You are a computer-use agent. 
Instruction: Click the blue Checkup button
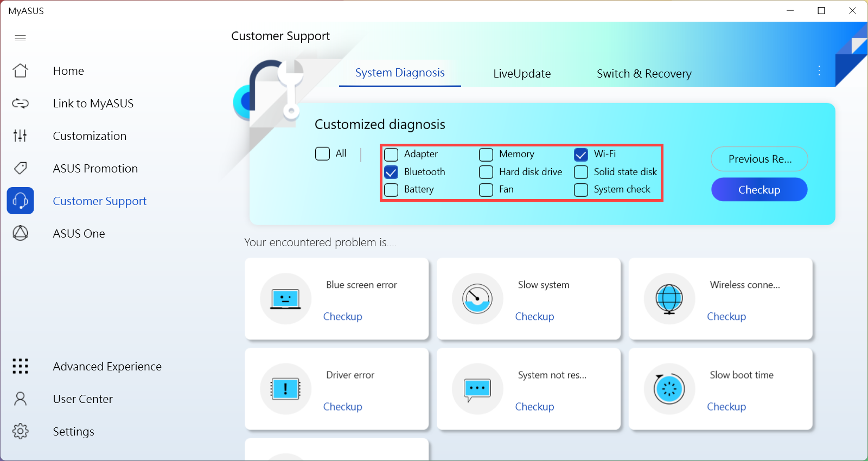[x=759, y=190]
